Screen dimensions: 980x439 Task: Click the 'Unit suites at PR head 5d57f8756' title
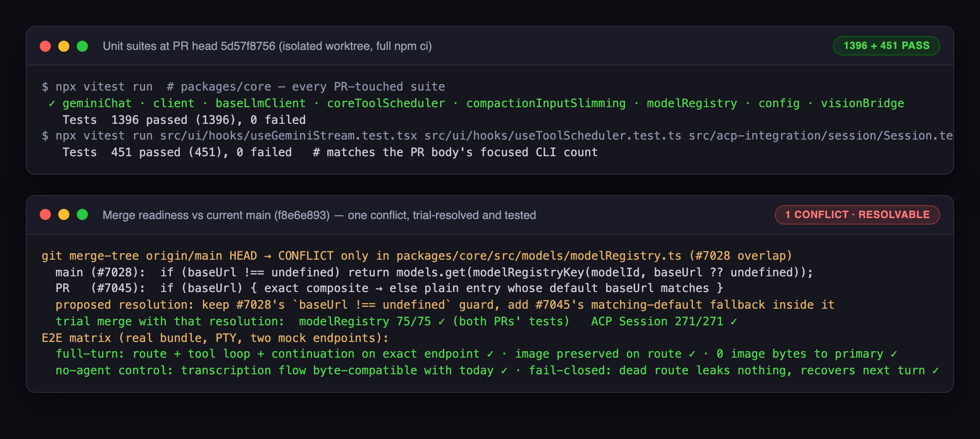pos(267,46)
